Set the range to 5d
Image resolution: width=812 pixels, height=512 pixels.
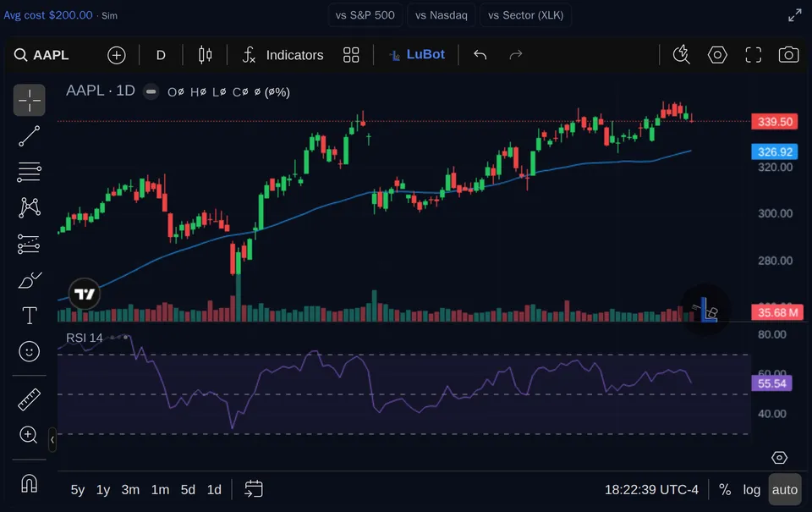pyautogui.click(x=188, y=490)
